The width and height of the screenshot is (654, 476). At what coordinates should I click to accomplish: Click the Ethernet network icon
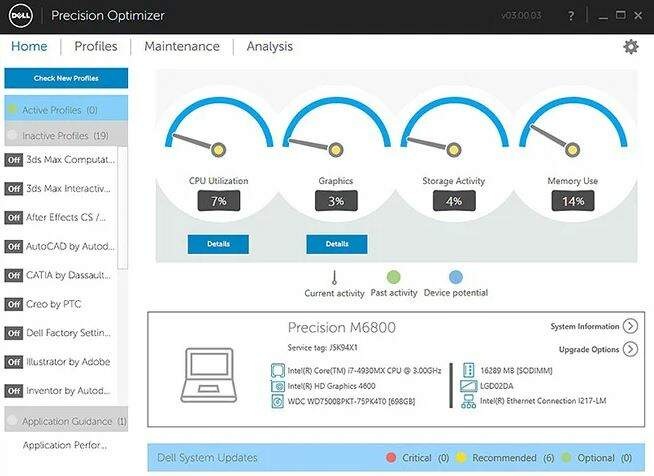pos(468,401)
